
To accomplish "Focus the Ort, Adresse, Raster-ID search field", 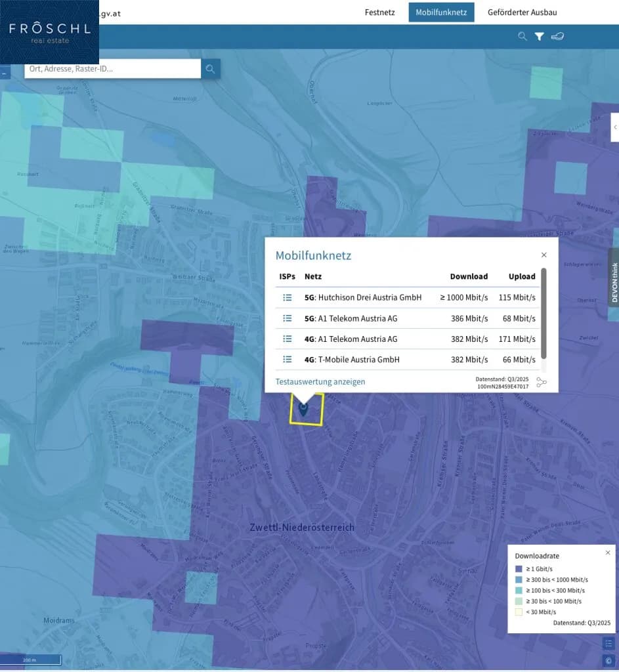I will [112, 68].
